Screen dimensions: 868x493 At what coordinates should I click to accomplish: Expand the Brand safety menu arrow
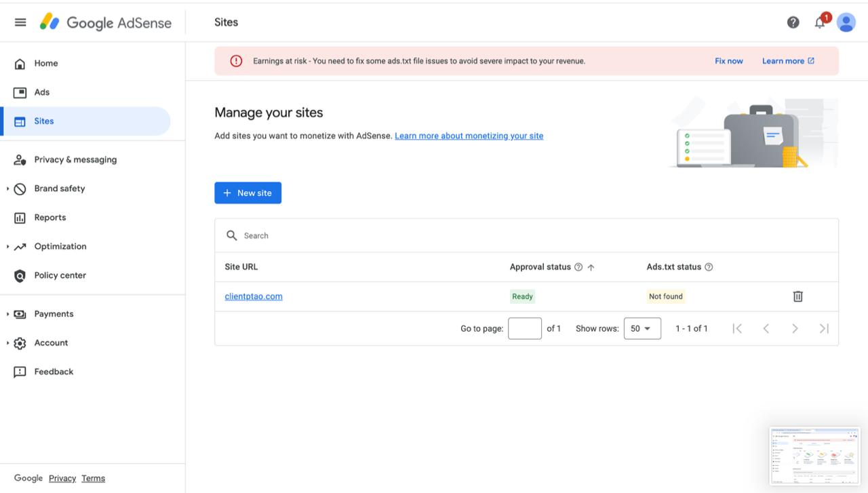[x=8, y=189]
